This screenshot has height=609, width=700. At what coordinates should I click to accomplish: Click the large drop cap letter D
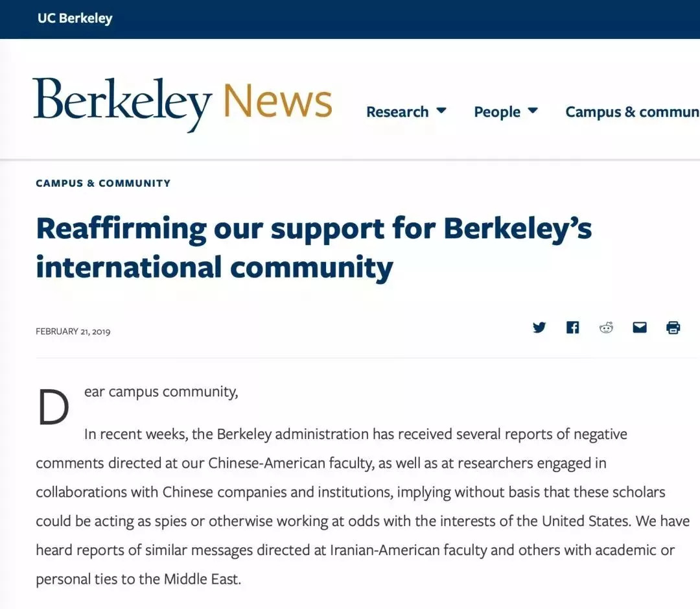(53, 407)
